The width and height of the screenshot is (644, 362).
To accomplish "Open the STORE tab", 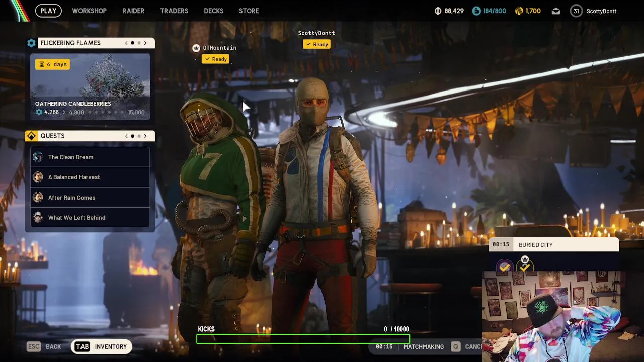I will [249, 11].
